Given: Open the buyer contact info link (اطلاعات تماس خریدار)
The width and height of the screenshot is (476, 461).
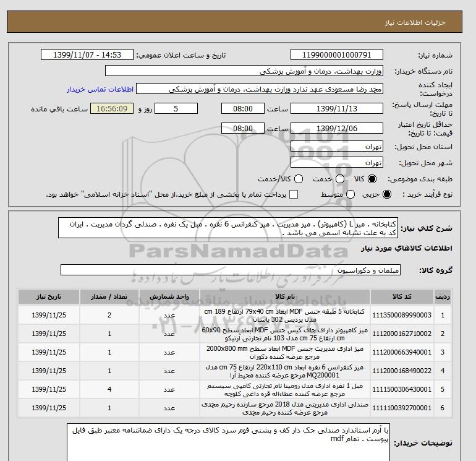Looking at the screenshot, I should [x=100, y=89].
